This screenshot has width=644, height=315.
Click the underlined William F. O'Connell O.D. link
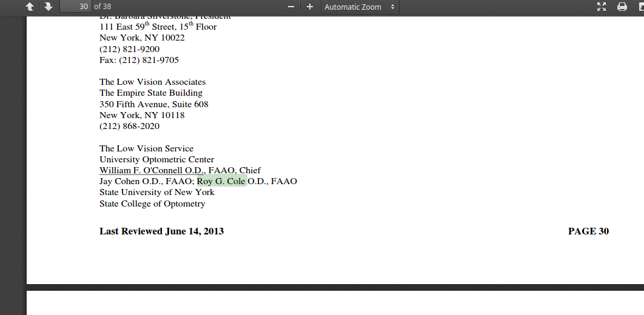(152, 170)
